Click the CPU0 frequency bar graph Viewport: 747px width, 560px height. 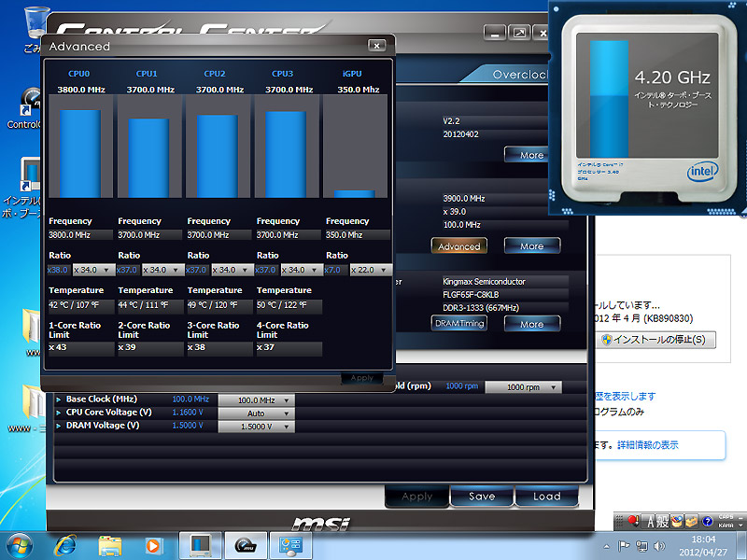[80, 147]
